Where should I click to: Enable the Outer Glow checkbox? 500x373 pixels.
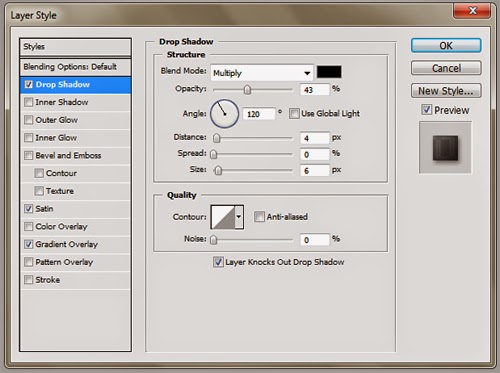[29, 120]
